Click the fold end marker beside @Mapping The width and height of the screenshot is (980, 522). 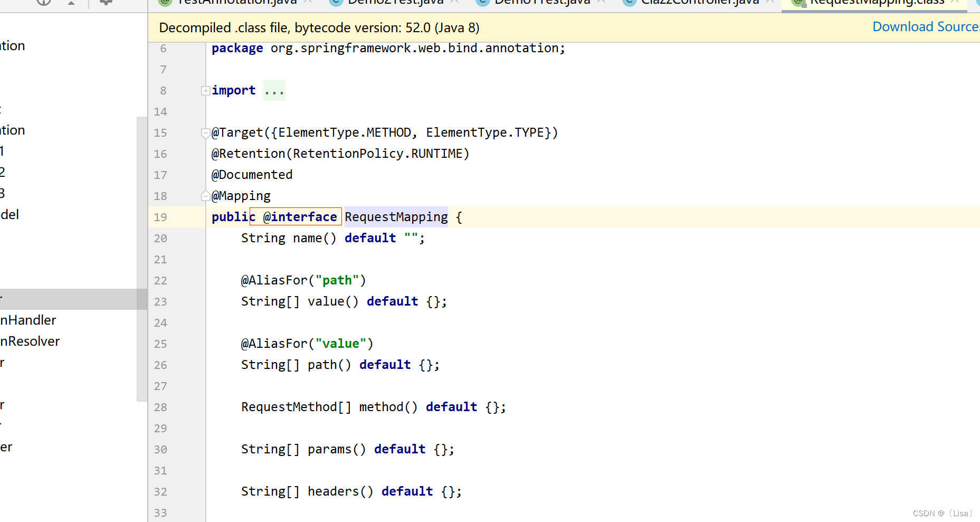pyautogui.click(x=205, y=196)
